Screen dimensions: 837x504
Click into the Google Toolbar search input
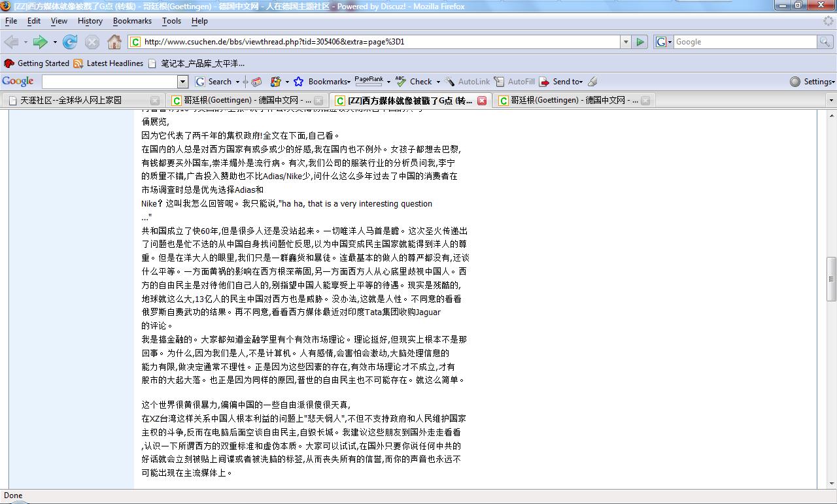pos(110,82)
